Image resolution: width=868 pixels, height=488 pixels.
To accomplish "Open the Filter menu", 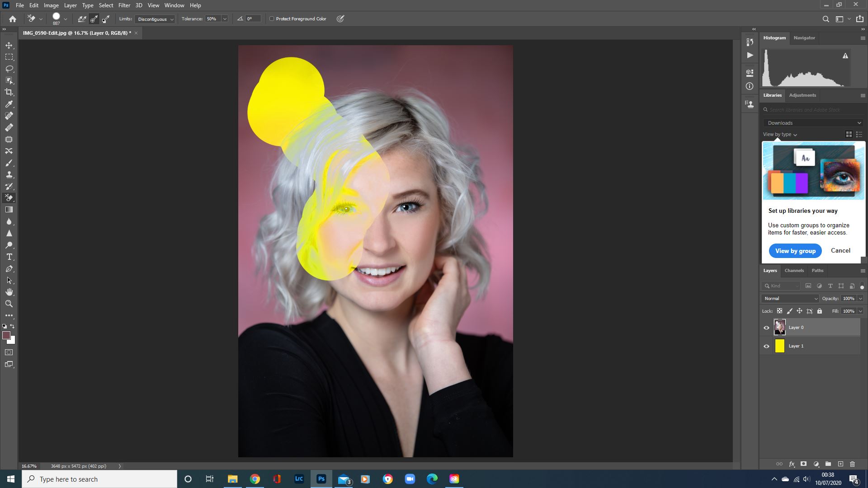I will 124,5.
